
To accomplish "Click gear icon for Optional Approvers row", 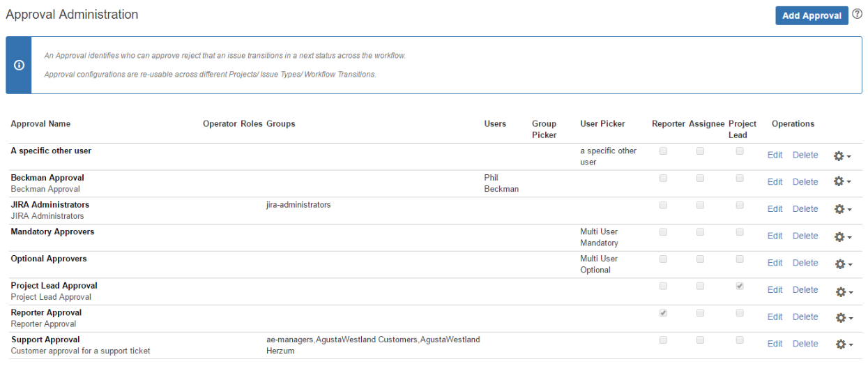I will pos(839,264).
